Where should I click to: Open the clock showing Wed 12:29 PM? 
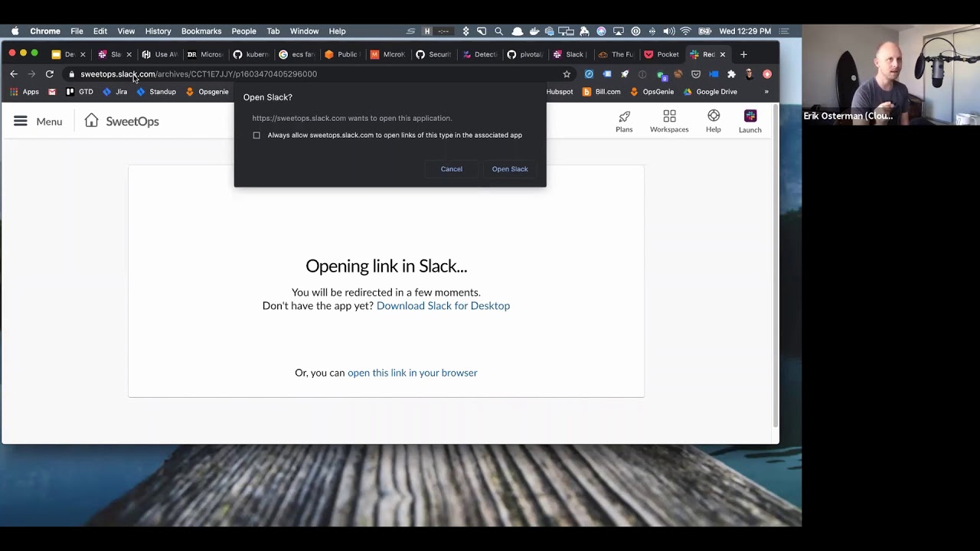pyautogui.click(x=745, y=31)
